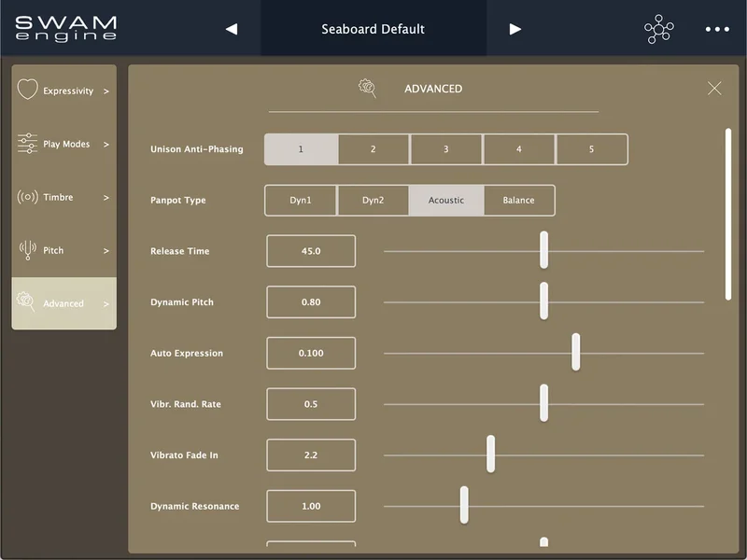This screenshot has width=747, height=560.
Task: Expand the Pitch section chevron
Action: (106, 251)
